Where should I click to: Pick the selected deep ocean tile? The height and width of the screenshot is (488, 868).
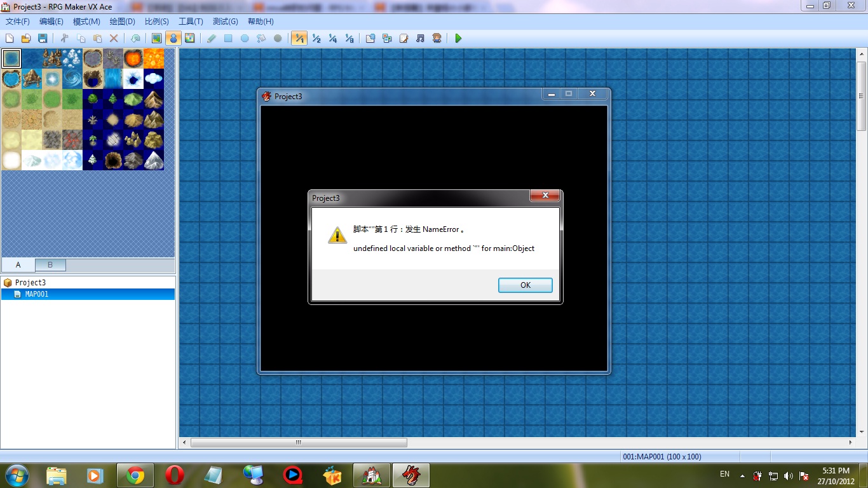[x=11, y=58]
